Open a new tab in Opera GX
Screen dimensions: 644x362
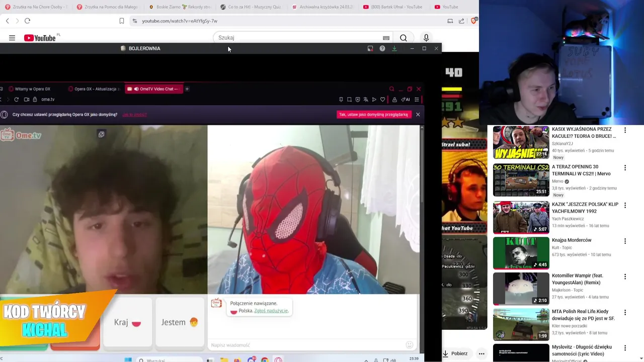187,89
